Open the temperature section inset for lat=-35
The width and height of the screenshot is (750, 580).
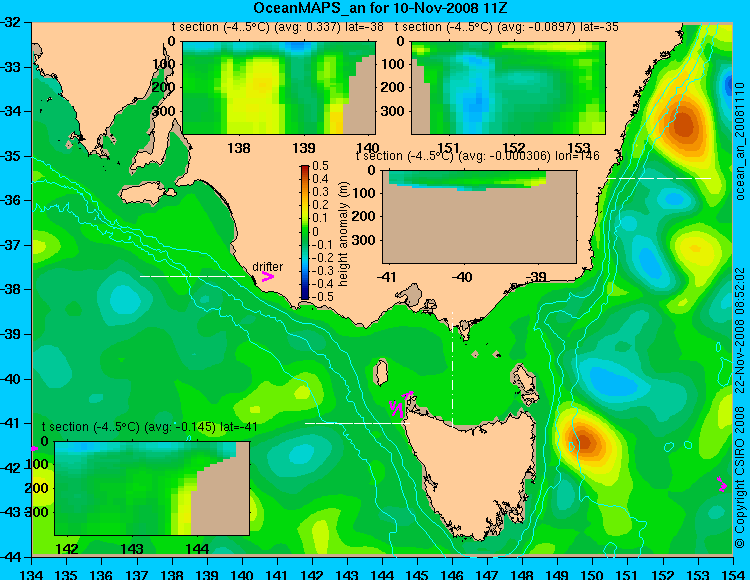pyautogui.click(x=508, y=88)
